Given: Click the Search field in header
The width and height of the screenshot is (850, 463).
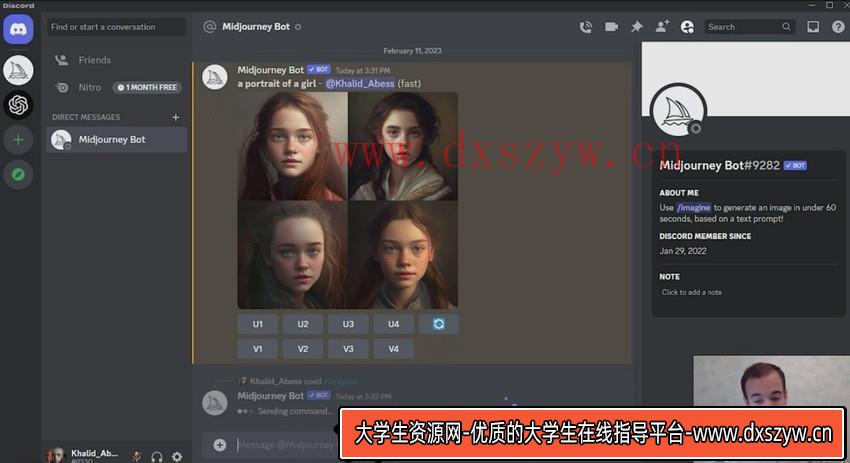Looking at the screenshot, I should pyautogui.click(x=750, y=27).
